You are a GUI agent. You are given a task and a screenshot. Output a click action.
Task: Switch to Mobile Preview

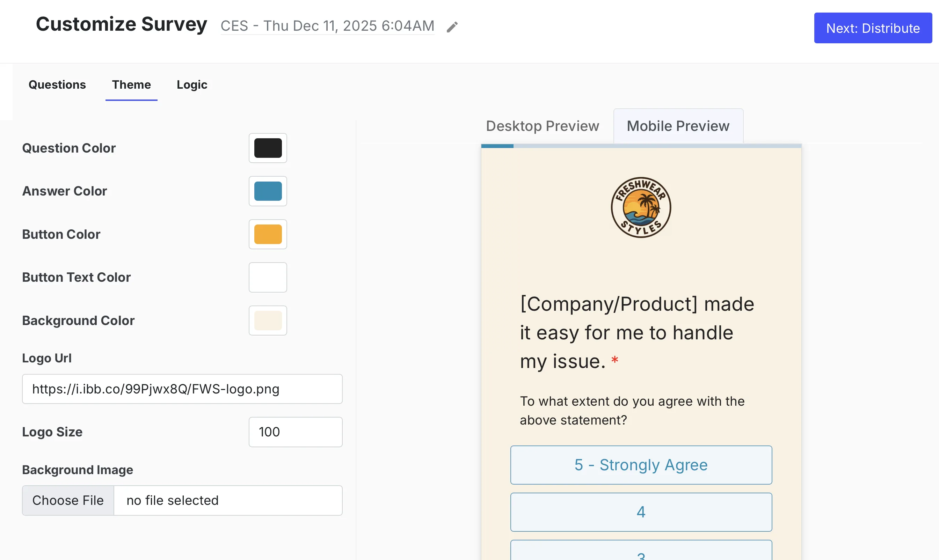tap(678, 126)
